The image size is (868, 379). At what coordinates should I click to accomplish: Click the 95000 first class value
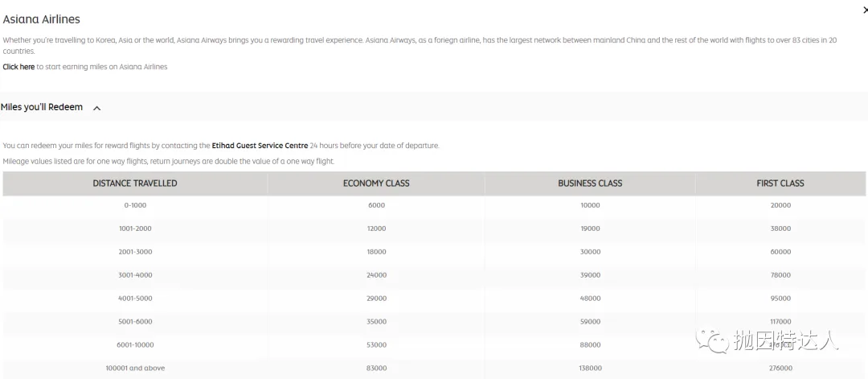click(780, 298)
